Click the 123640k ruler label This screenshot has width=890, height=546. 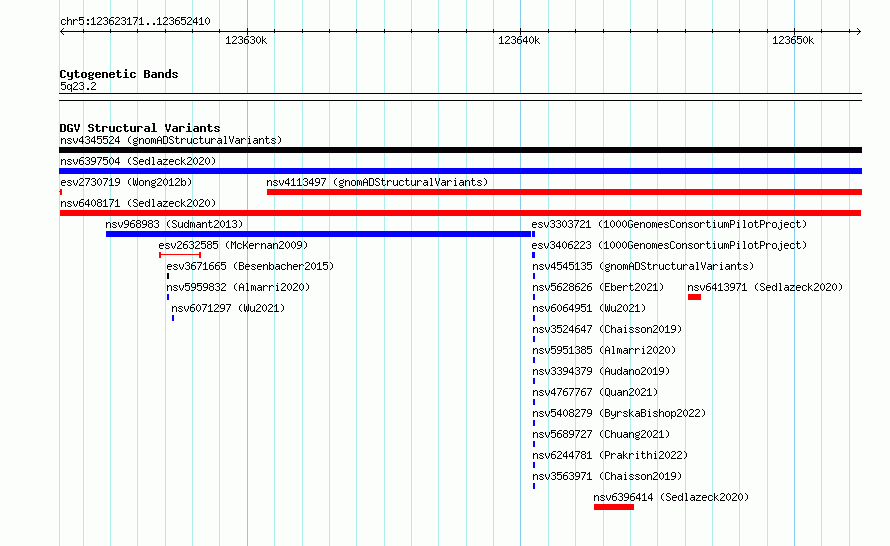[x=519, y=40]
